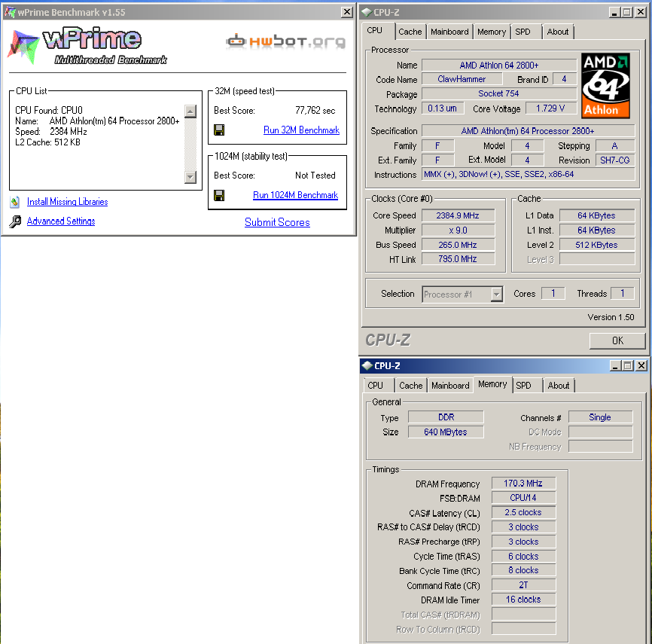Run the 1024M Benchmark
The height and width of the screenshot is (644, 652).
tap(296, 195)
